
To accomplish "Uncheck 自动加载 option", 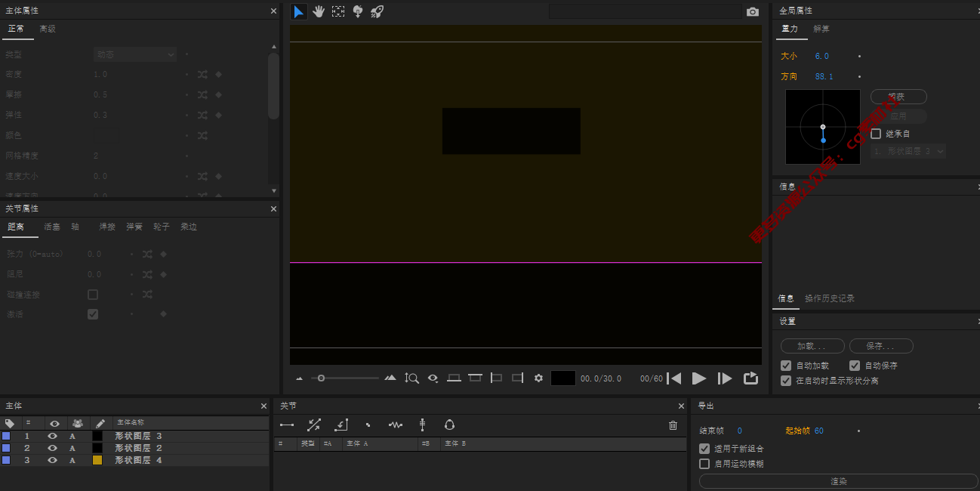I will pos(786,366).
